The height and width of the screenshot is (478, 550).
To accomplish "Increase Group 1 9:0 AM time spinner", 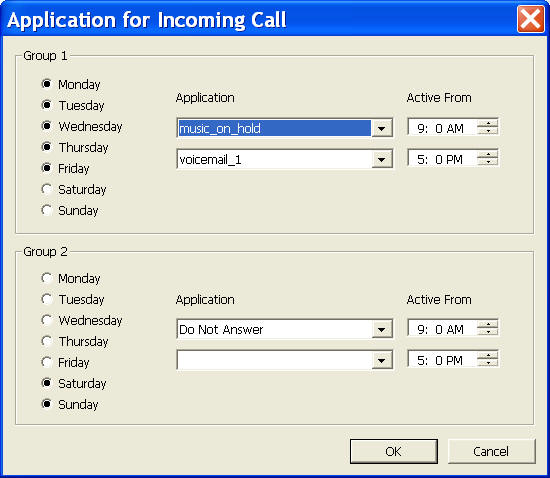I will 488,123.
